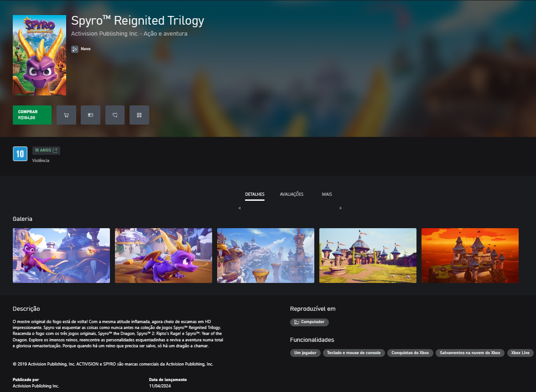
Task: Click the release date 11/04/2024
Action: point(160,386)
